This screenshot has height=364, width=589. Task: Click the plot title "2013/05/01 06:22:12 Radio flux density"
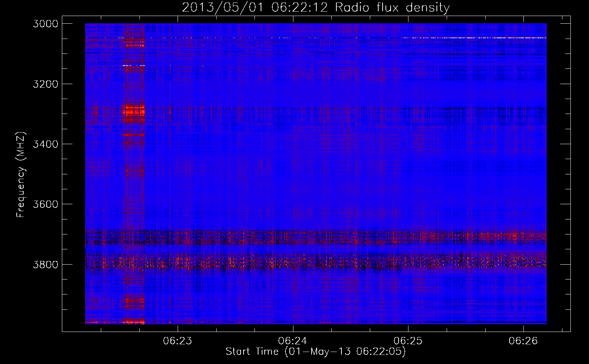click(x=316, y=8)
